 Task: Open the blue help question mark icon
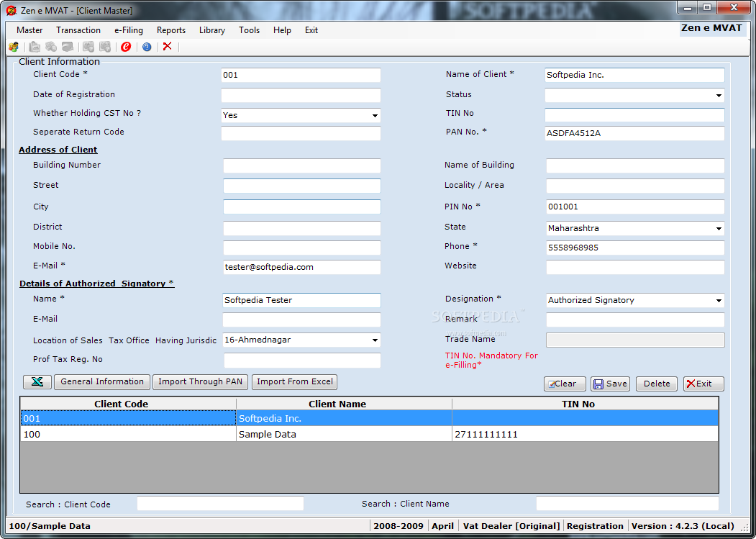pos(147,47)
